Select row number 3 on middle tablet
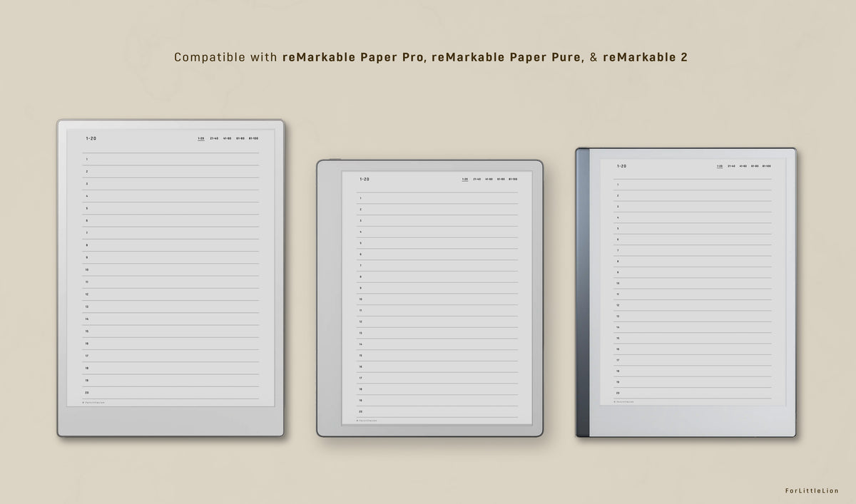The height and width of the screenshot is (504, 856). [361, 220]
